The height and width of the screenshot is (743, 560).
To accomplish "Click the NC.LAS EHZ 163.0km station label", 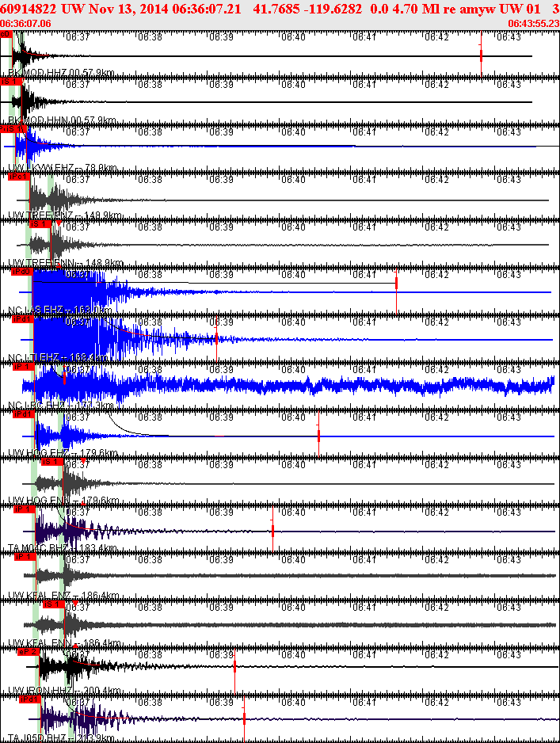I will 60,310.
